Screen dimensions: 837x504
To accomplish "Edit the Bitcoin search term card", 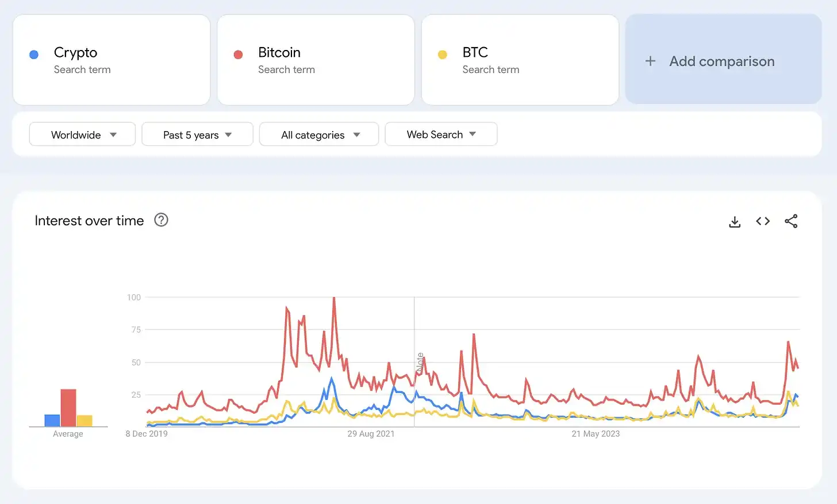I will click(316, 60).
